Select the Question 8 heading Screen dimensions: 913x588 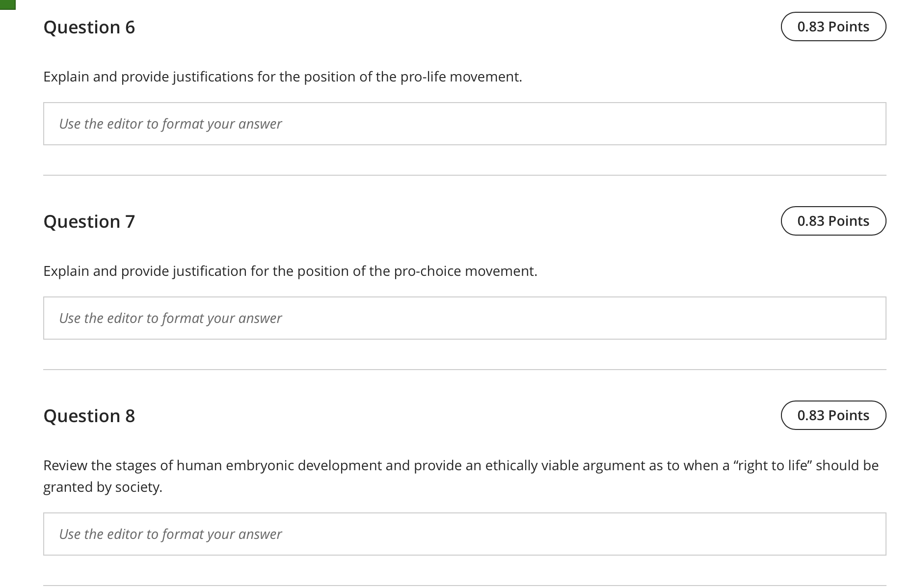89,416
